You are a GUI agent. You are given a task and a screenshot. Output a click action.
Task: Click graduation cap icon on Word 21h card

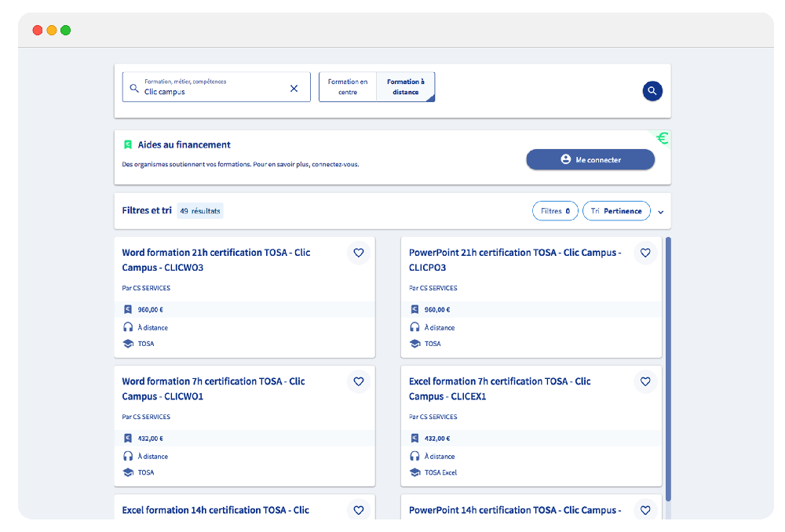coord(128,344)
